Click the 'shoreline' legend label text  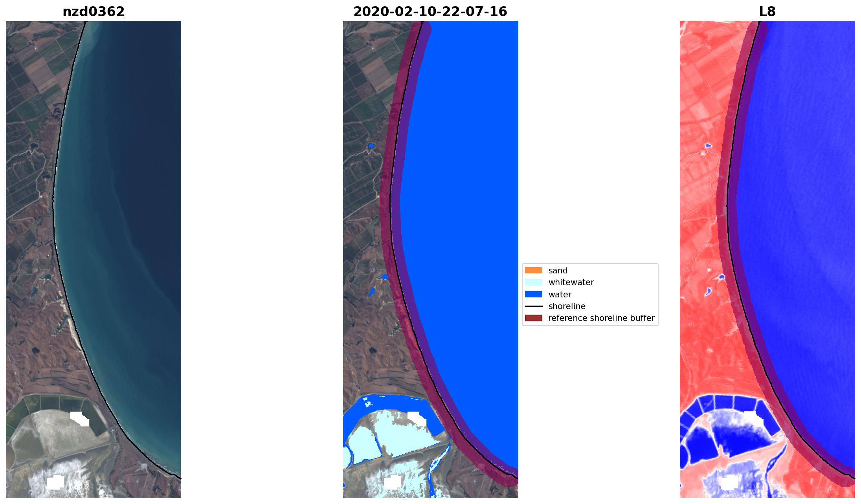coord(567,306)
